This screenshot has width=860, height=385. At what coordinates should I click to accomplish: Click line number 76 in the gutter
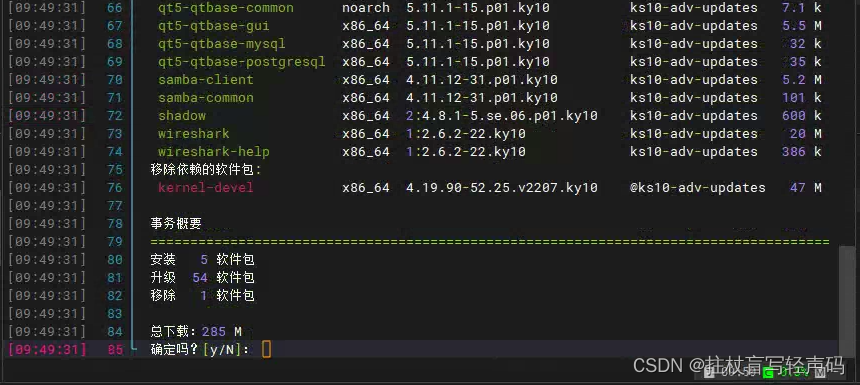point(115,188)
